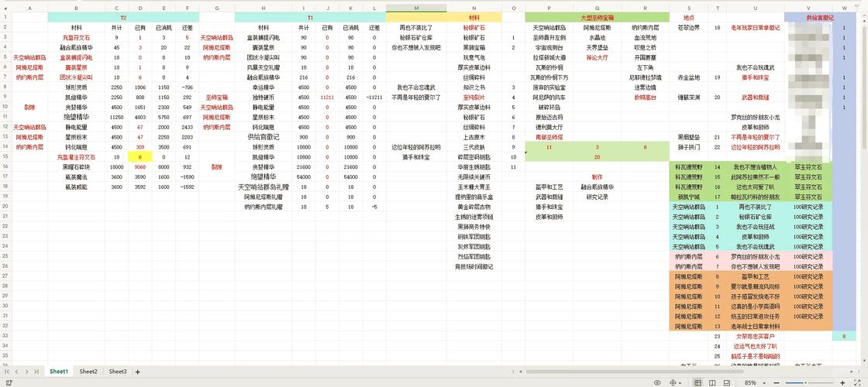Select the 玉米群大胃王 cell

[474, 187]
